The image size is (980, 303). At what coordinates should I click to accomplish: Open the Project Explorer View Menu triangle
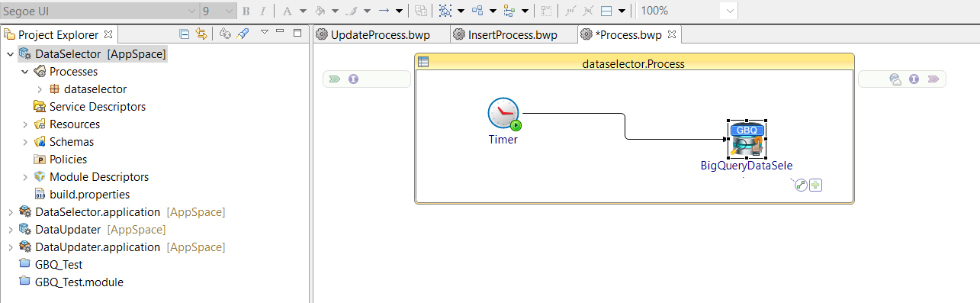(264, 32)
